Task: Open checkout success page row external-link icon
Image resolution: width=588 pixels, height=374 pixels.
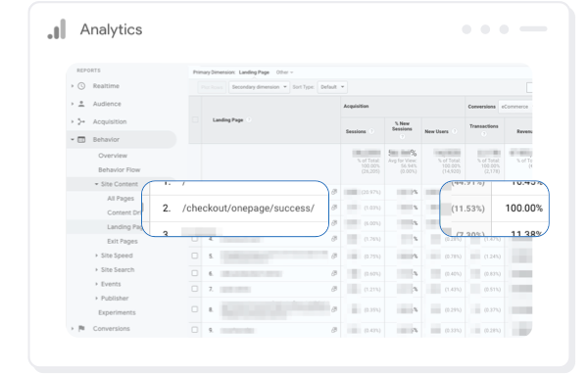Action: [334, 208]
